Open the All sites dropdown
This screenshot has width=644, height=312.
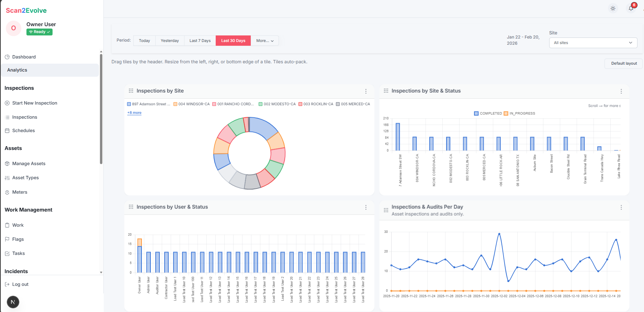(x=593, y=43)
